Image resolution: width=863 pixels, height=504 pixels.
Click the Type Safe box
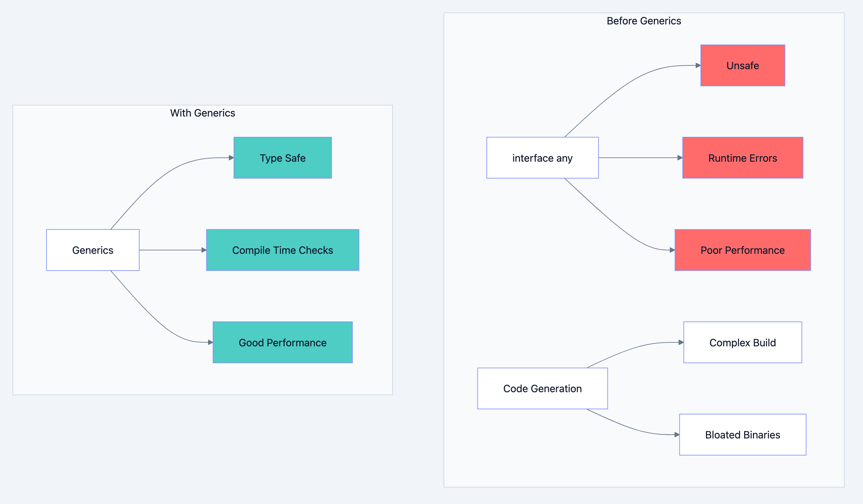coord(282,158)
